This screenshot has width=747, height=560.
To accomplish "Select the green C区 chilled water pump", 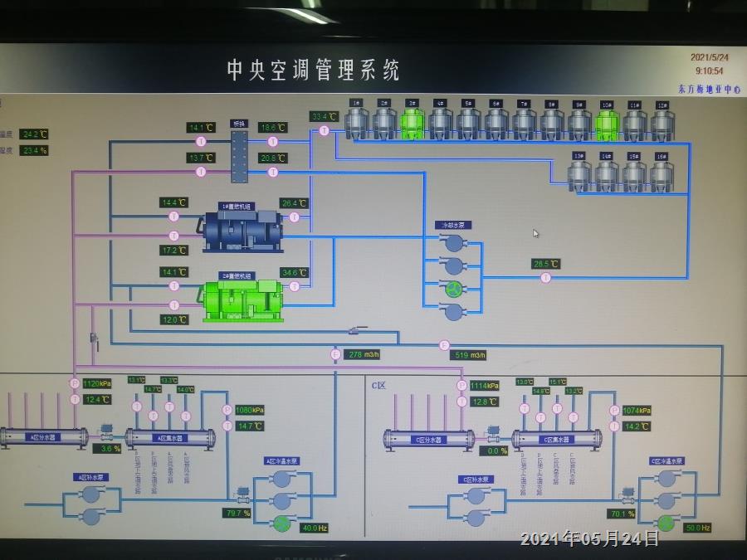I will [x=666, y=523].
